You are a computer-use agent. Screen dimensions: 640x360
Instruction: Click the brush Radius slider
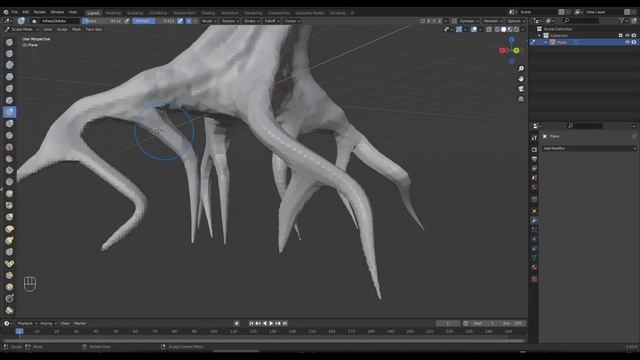point(102,21)
